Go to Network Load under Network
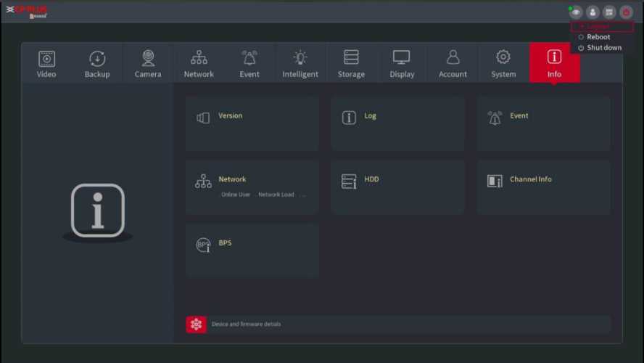Screen dimensions: 644x363 276,195
